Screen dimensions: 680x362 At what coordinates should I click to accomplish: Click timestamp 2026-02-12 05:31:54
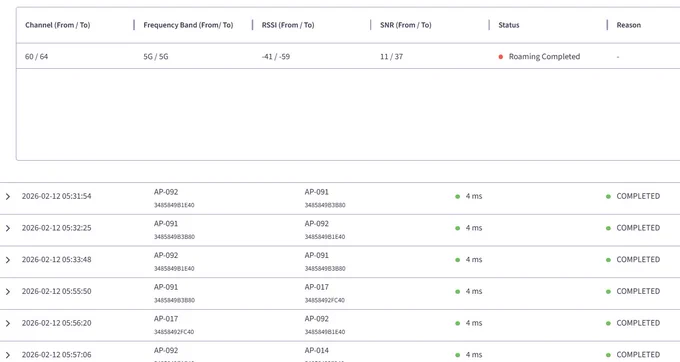(56, 196)
